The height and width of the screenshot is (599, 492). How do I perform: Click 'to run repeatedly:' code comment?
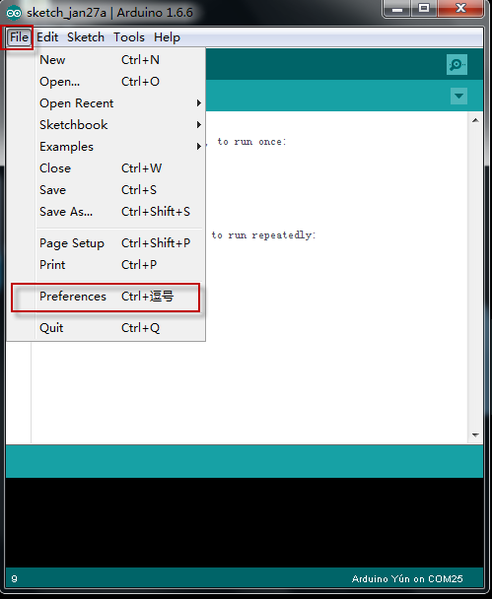(264, 235)
